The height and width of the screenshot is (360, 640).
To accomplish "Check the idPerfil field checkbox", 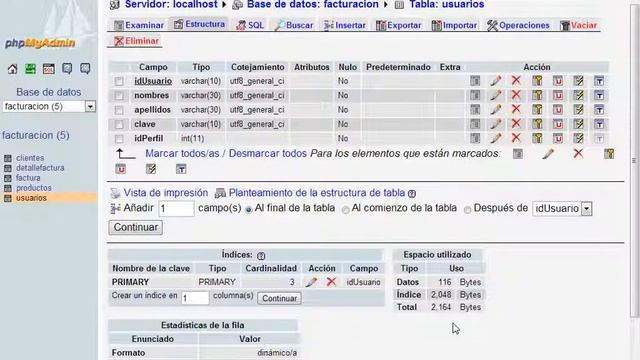I will click(x=119, y=139).
